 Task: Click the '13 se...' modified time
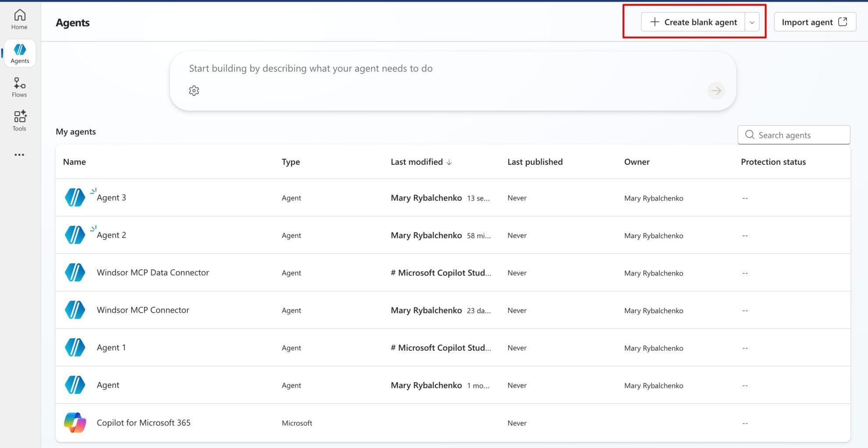pos(478,198)
